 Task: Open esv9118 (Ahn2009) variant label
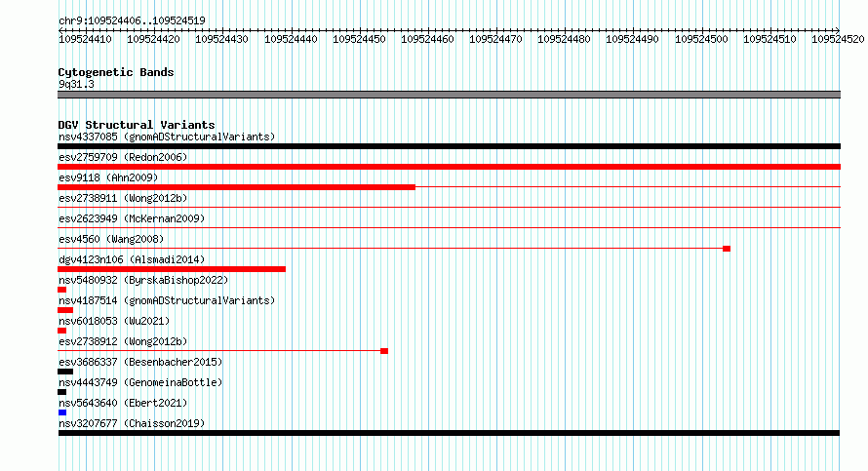click(108, 177)
